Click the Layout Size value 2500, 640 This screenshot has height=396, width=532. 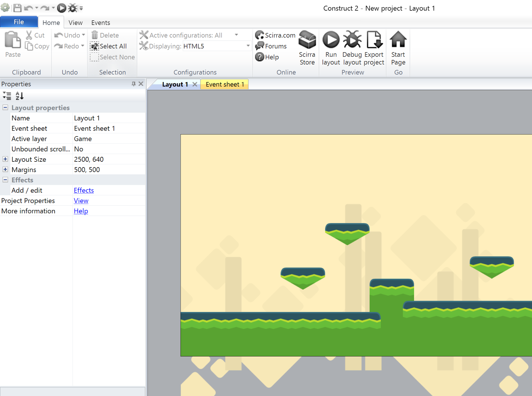(x=109, y=159)
